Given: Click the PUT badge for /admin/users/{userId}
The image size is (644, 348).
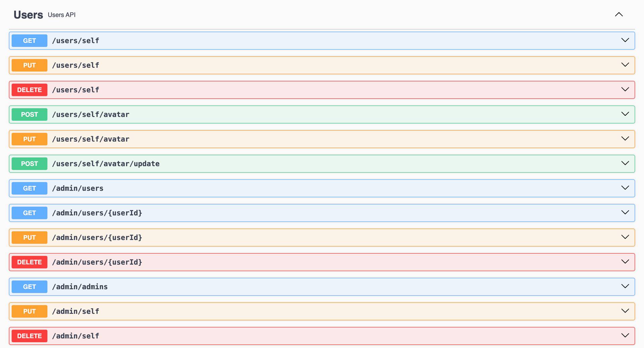Looking at the screenshot, I should click(30, 238).
